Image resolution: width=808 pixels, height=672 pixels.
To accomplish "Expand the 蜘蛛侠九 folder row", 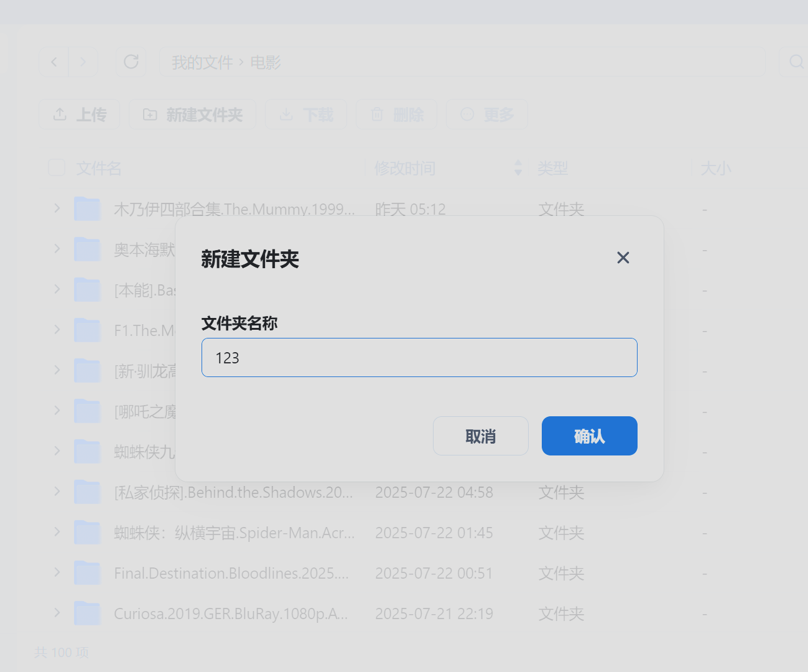I will pyautogui.click(x=57, y=451).
